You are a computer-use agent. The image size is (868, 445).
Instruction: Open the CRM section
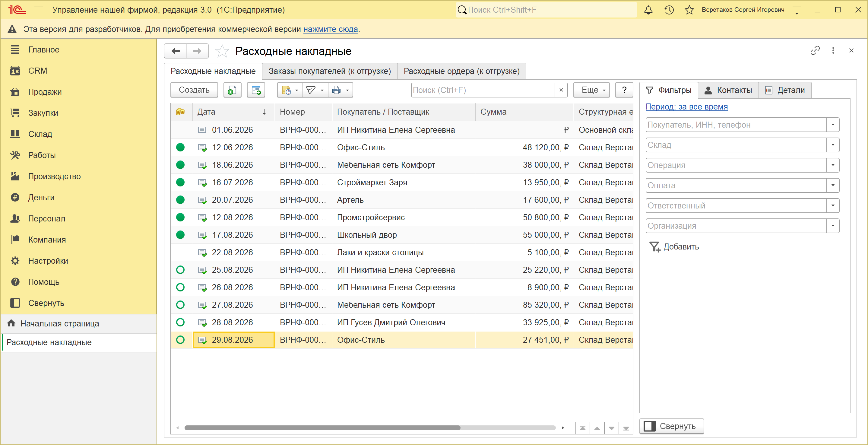pyautogui.click(x=37, y=71)
